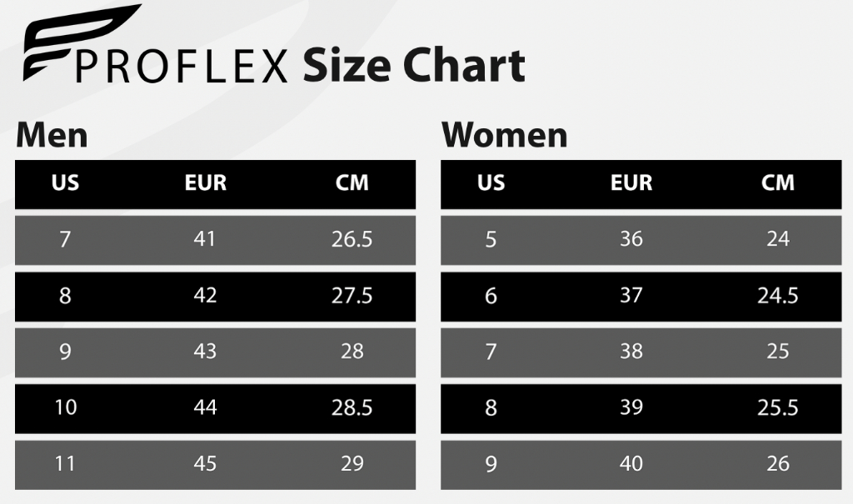The image size is (853, 504).
Task: Click the men's US size 10 cell
Action: [65, 407]
